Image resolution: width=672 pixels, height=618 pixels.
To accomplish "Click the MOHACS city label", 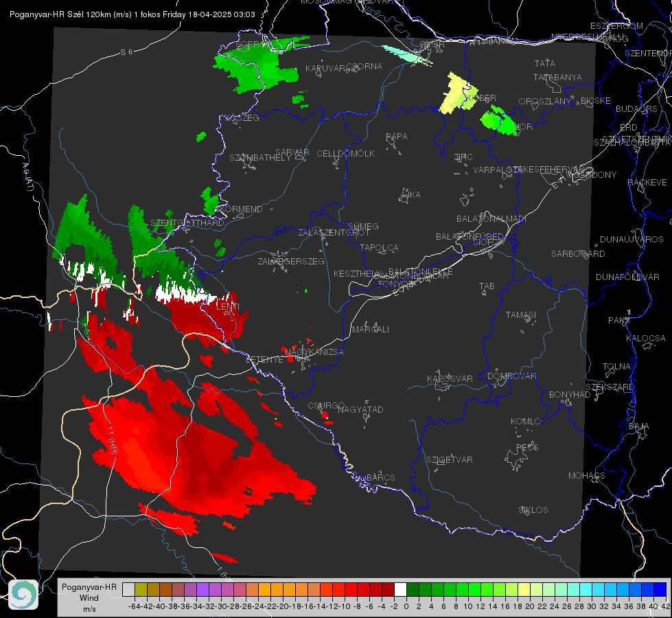I will click(x=587, y=476).
